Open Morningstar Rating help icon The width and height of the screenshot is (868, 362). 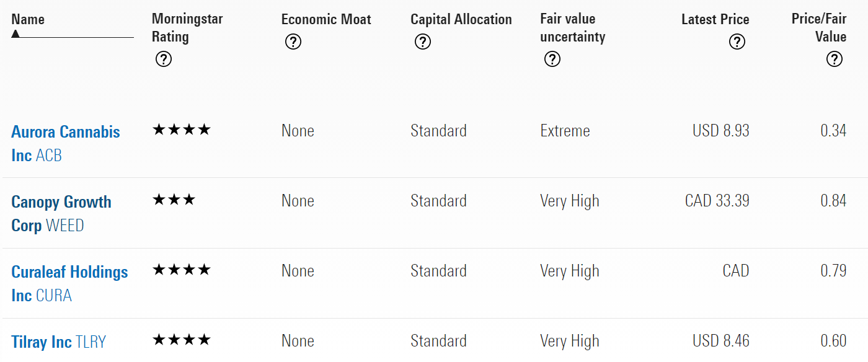click(x=164, y=60)
